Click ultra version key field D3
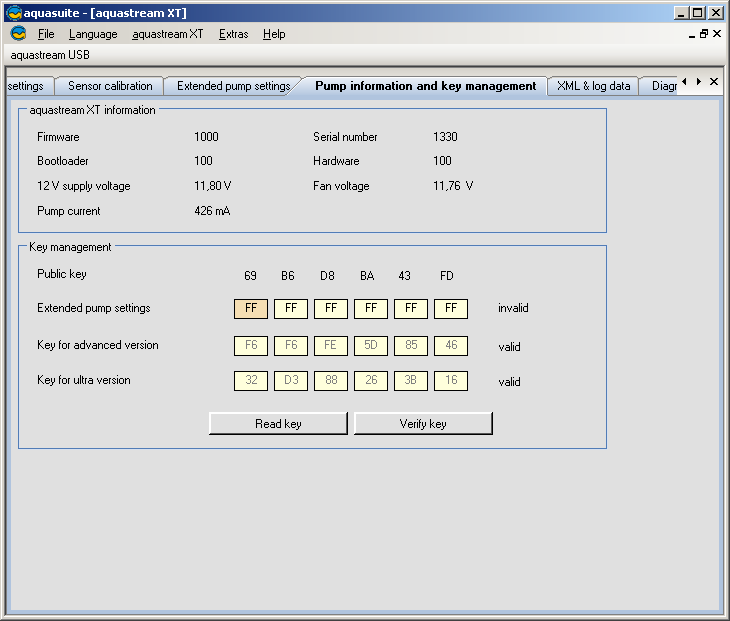730x621 pixels. click(x=291, y=380)
